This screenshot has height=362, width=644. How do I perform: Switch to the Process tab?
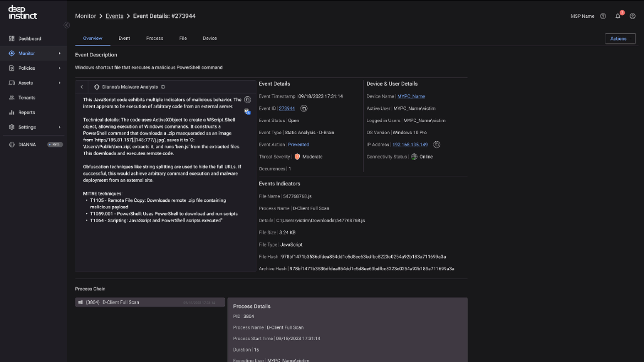[155, 38]
